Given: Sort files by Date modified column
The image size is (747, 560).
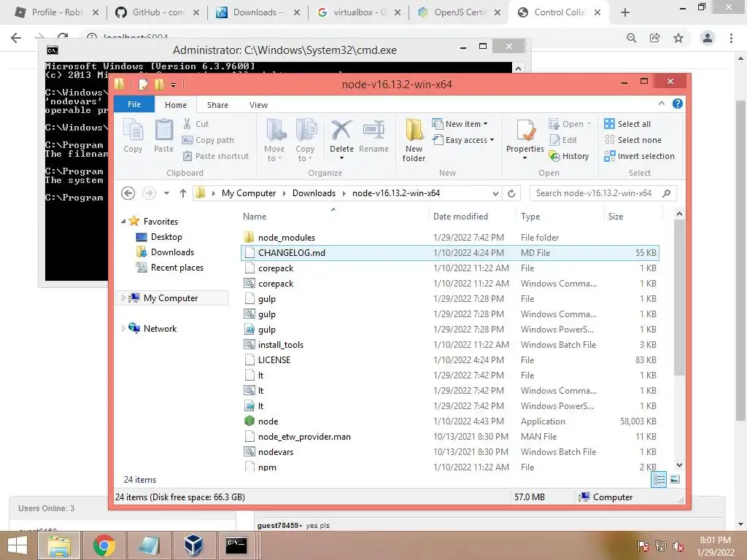Looking at the screenshot, I should point(472,216).
